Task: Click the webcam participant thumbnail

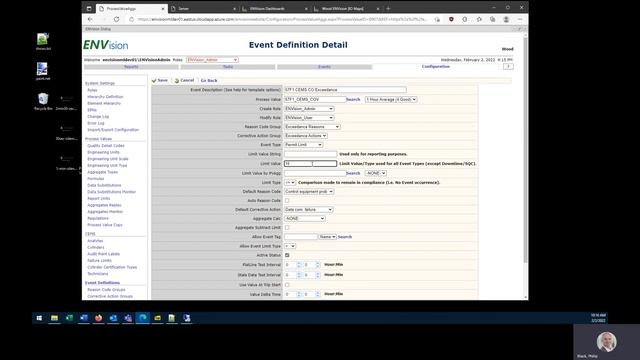Action: (607, 342)
